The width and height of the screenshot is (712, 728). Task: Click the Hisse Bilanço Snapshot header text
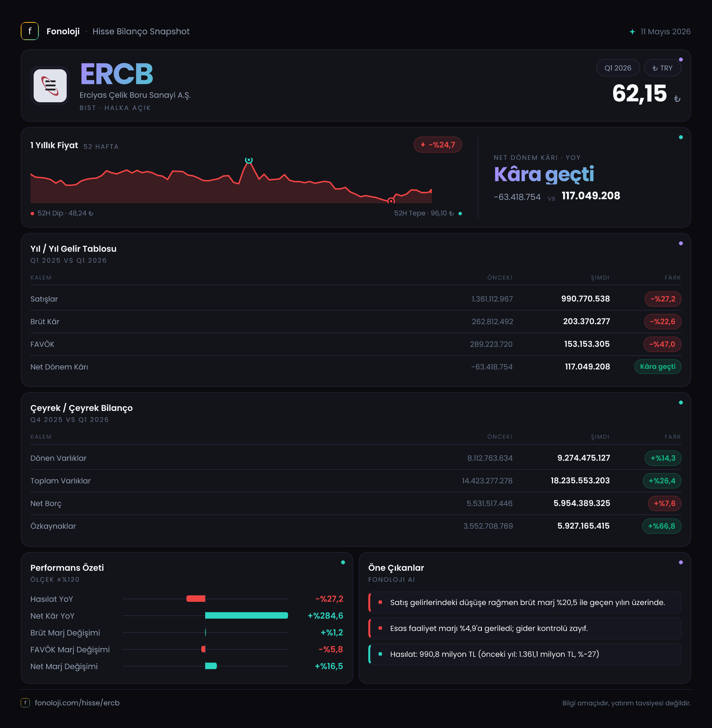(141, 31)
